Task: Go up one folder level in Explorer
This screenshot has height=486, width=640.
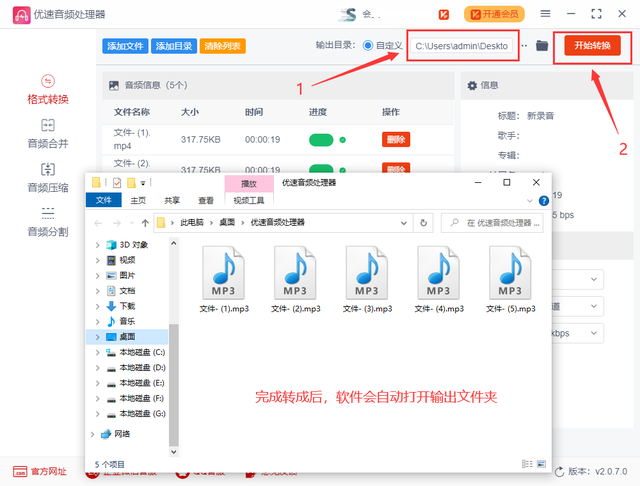Action: pos(145,223)
